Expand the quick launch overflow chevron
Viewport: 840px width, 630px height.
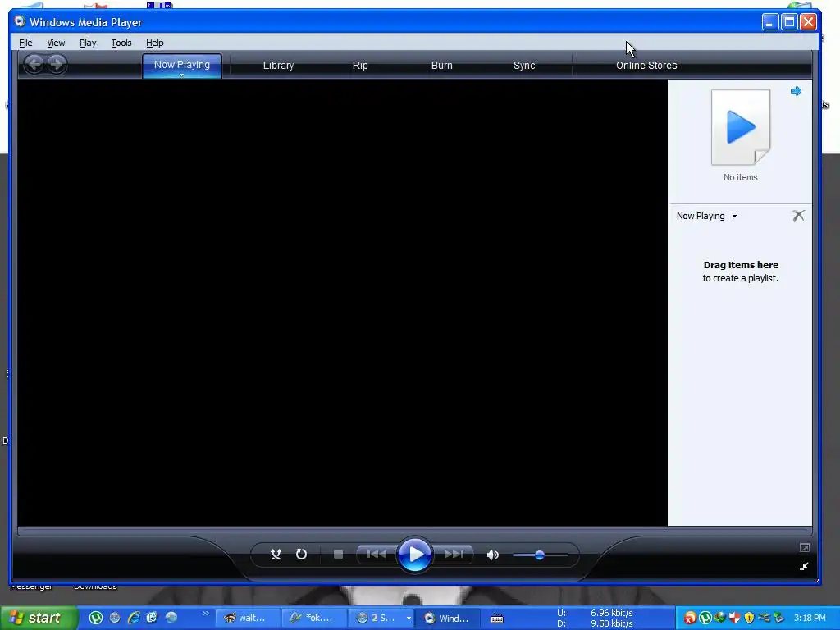[205, 614]
